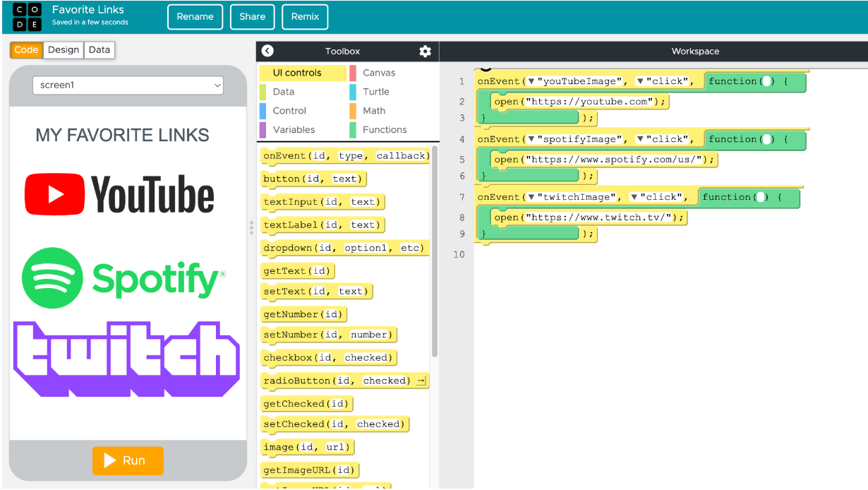Click the "https://www.spotify.com/us/" URL string field
This screenshot has height=490, width=868.
[x=614, y=160]
